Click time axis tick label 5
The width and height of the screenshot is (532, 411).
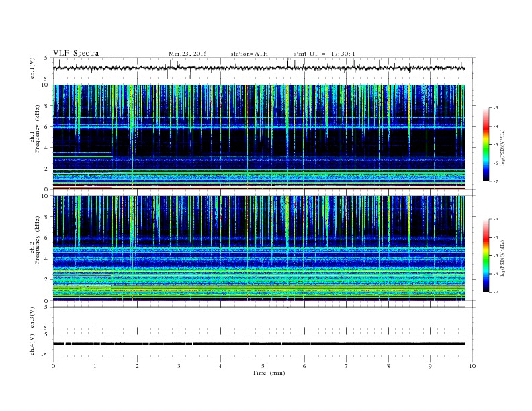[x=263, y=366]
